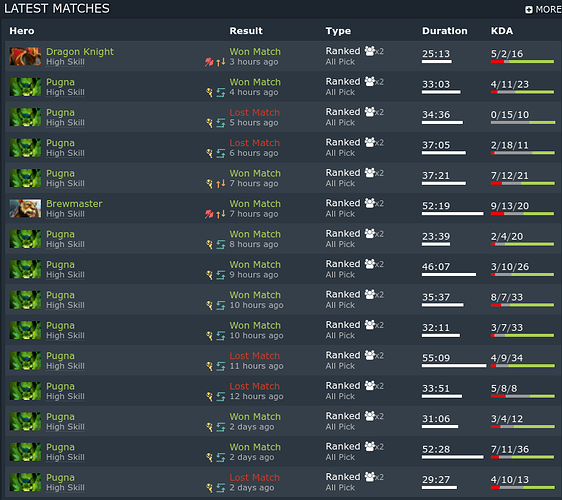Click the party group icon in the 25:13 match row
The height and width of the screenshot is (500, 562).
(x=370, y=51)
